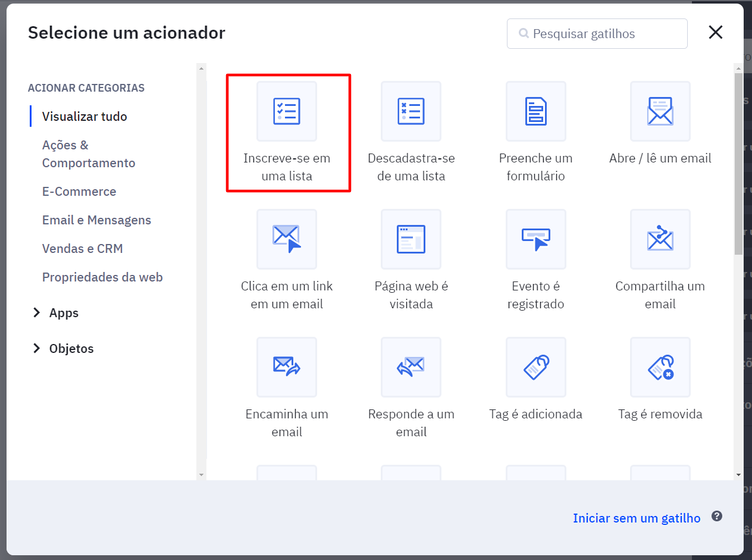Click the 'Iniciar sem um gatilho' link

point(637,518)
